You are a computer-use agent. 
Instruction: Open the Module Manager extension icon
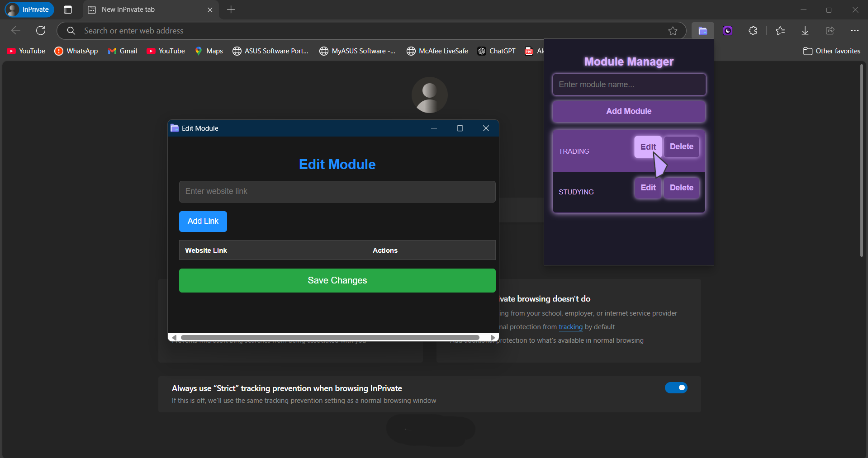(x=702, y=30)
